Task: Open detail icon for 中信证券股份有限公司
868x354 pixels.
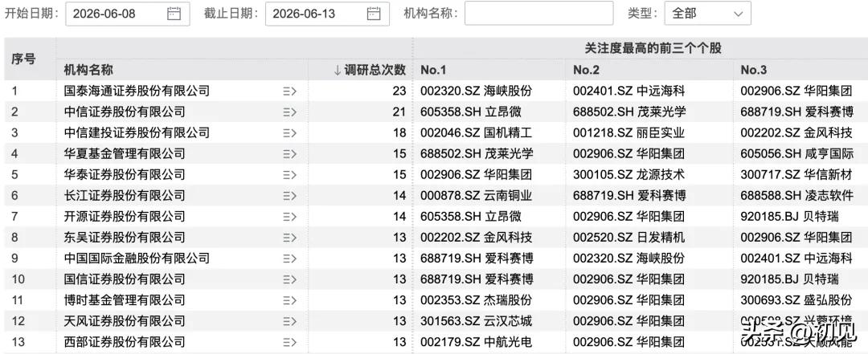Action: (x=289, y=112)
